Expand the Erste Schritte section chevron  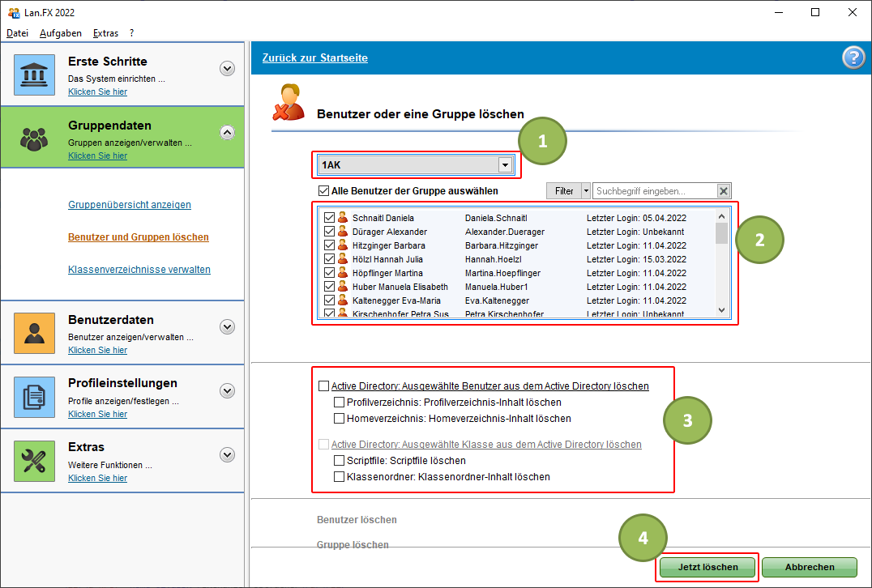[227, 68]
